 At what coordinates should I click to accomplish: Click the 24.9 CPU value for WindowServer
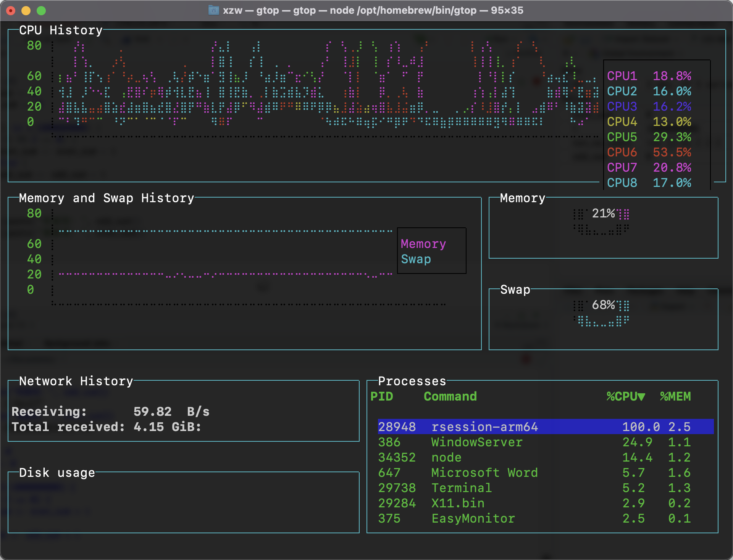tap(637, 442)
